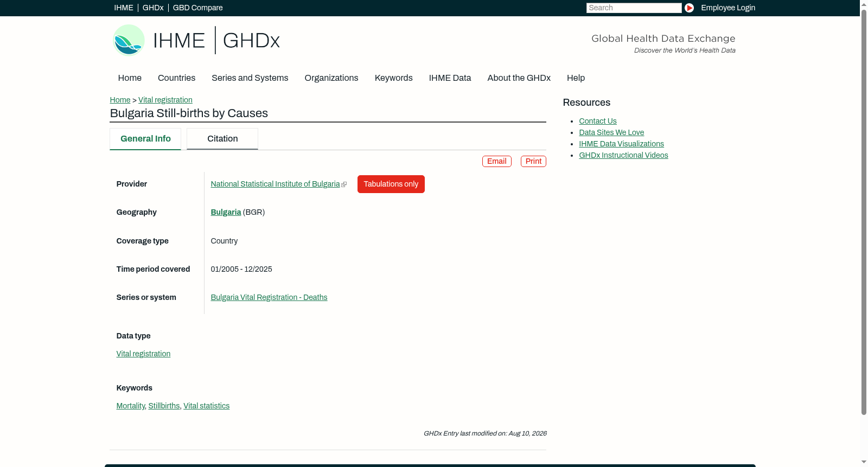Click the Bulgaria Still-births by Causes heading
This screenshot has width=868, height=467.
[189, 113]
